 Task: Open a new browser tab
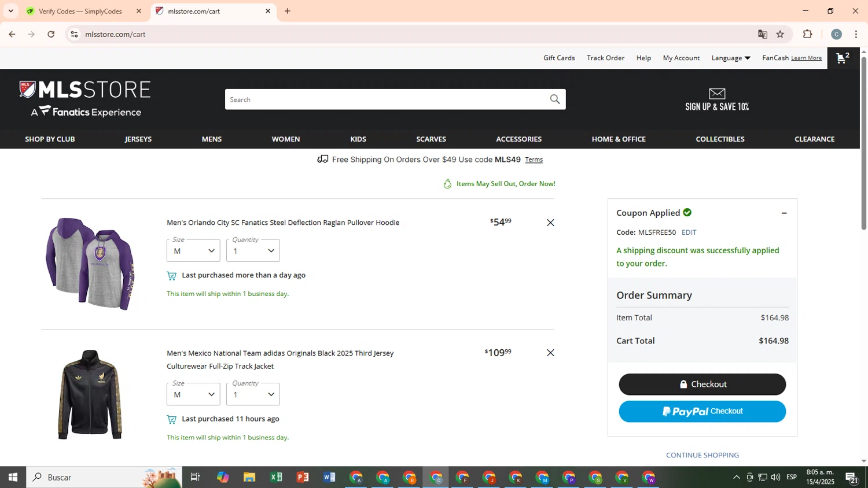click(288, 11)
